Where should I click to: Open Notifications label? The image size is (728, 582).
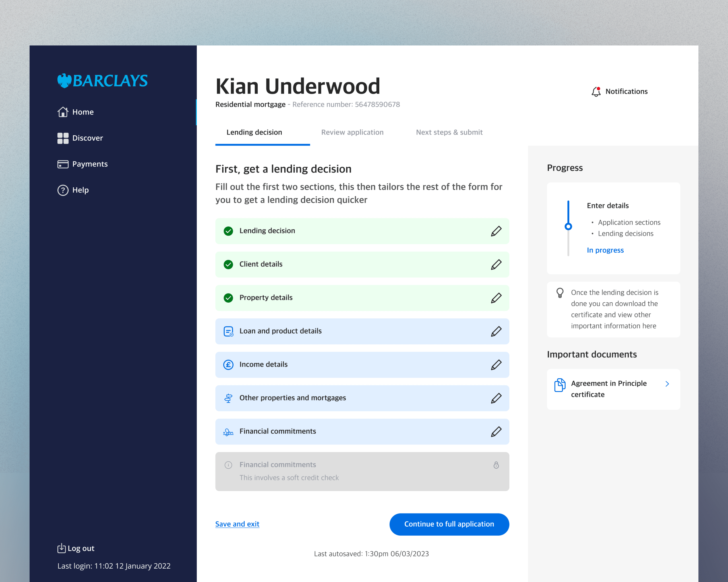click(x=626, y=92)
